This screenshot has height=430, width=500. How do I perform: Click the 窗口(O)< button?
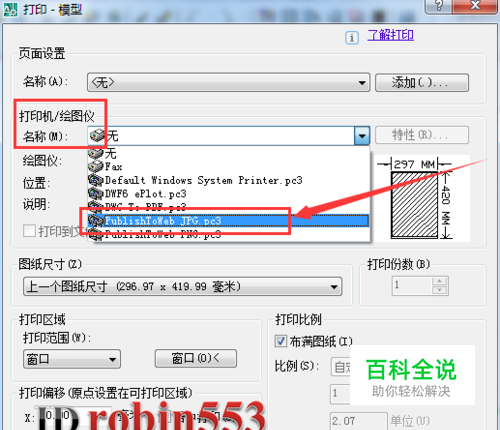[x=196, y=358]
